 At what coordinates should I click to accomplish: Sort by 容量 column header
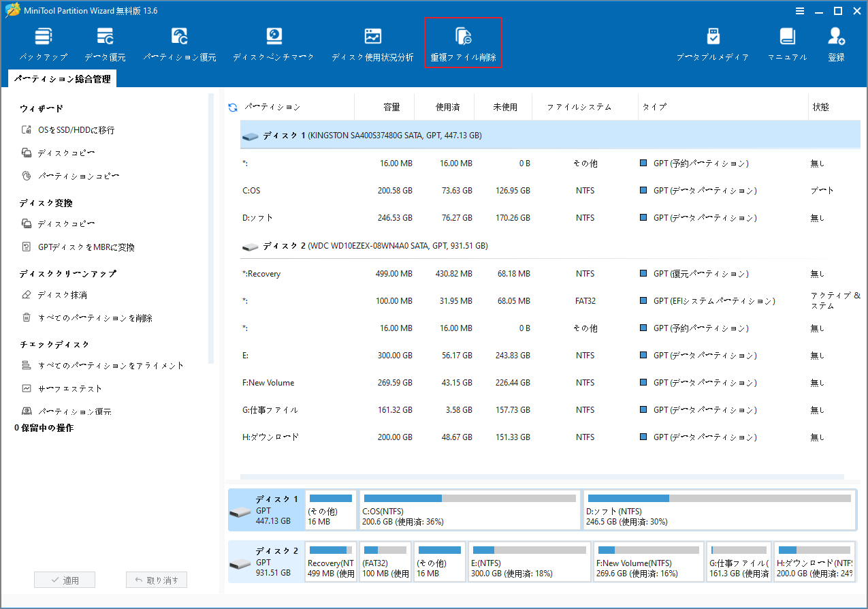tap(391, 108)
